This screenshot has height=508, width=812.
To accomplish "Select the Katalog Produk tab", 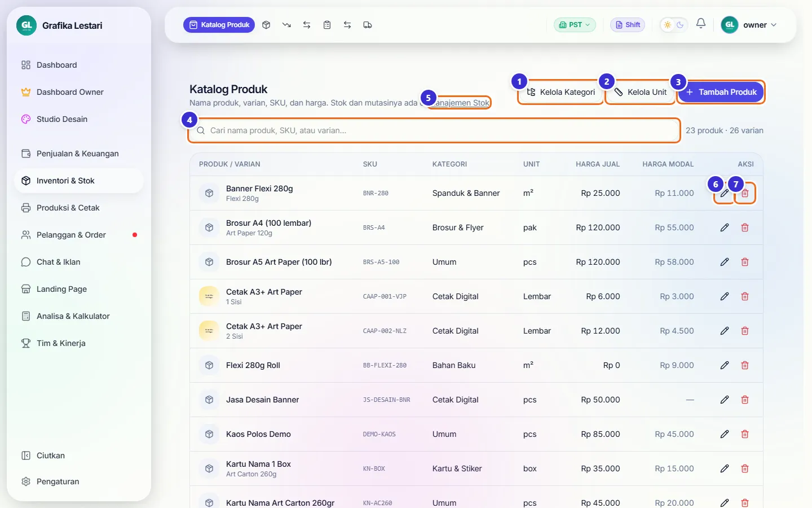I will [x=219, y=25].
